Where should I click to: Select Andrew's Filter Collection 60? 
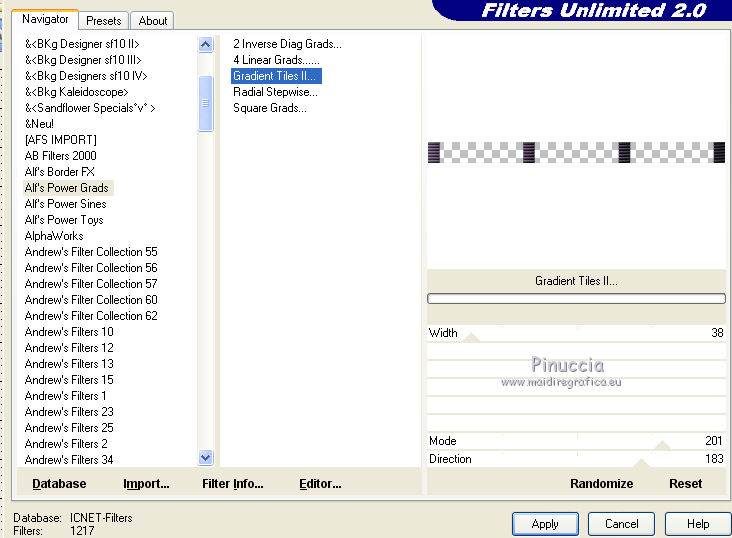coord(91,299)
